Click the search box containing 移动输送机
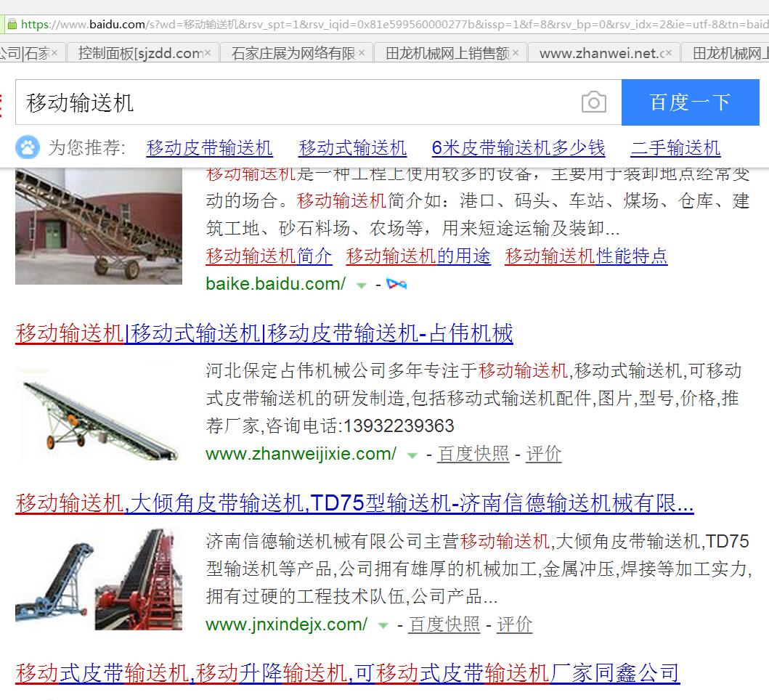 pos(318,102)
